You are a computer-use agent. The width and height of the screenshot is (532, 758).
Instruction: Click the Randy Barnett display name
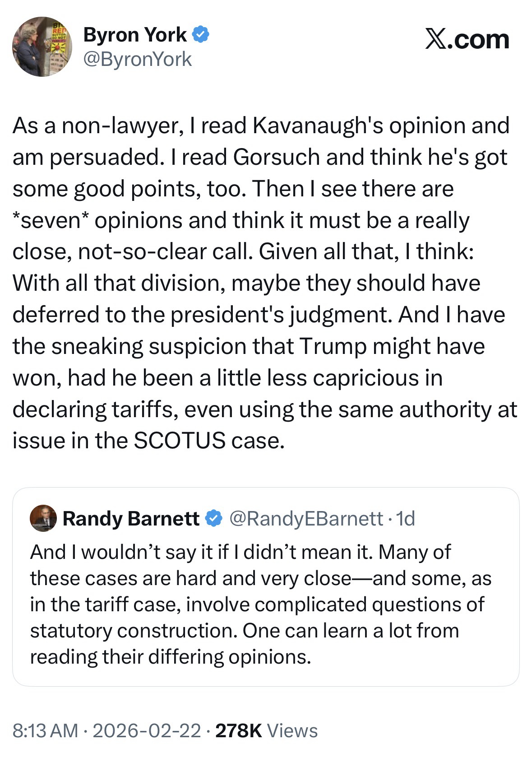click(131, 519)
